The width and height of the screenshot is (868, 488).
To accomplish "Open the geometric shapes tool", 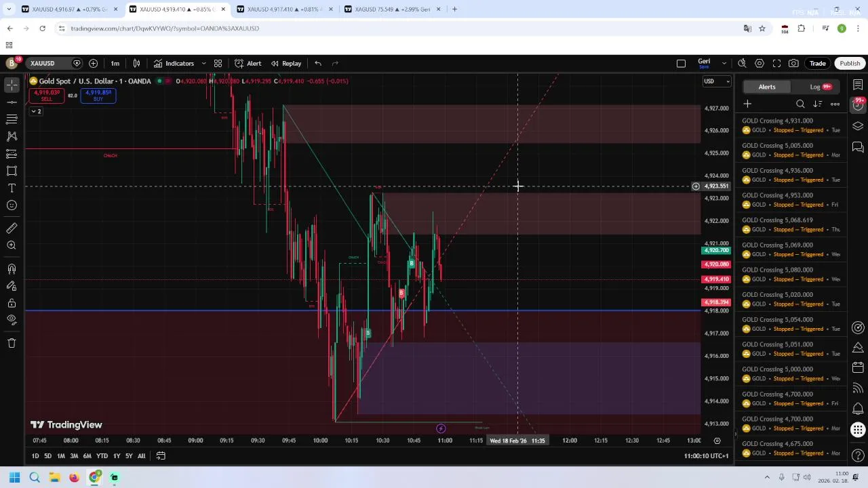I will point(12,171).
